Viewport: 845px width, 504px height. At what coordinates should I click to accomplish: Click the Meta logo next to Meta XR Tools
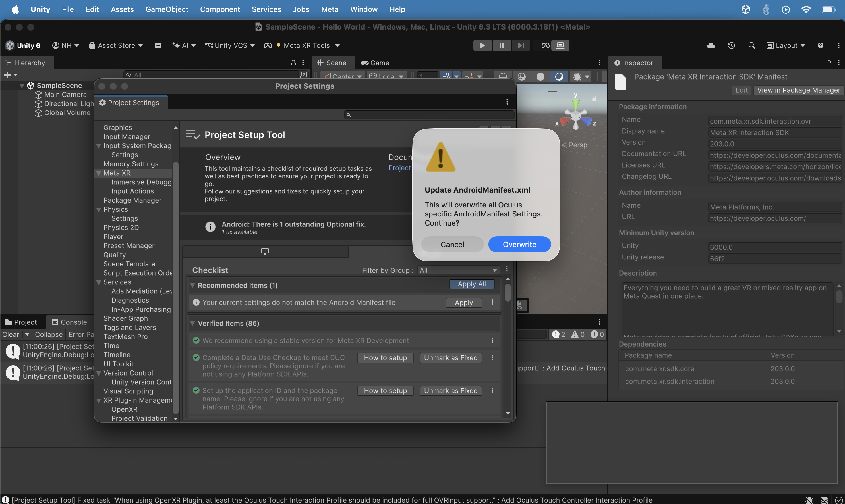click(x=268, y=45)
